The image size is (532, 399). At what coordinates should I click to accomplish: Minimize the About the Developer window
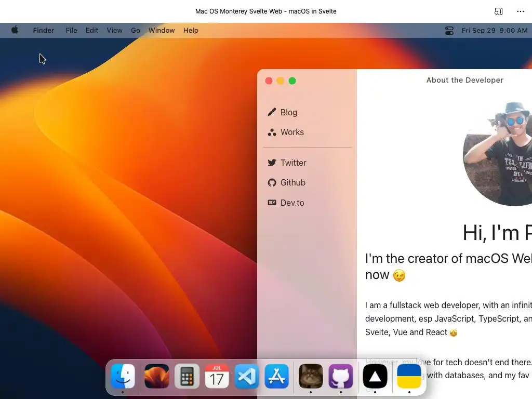click(x=280, y=81)
